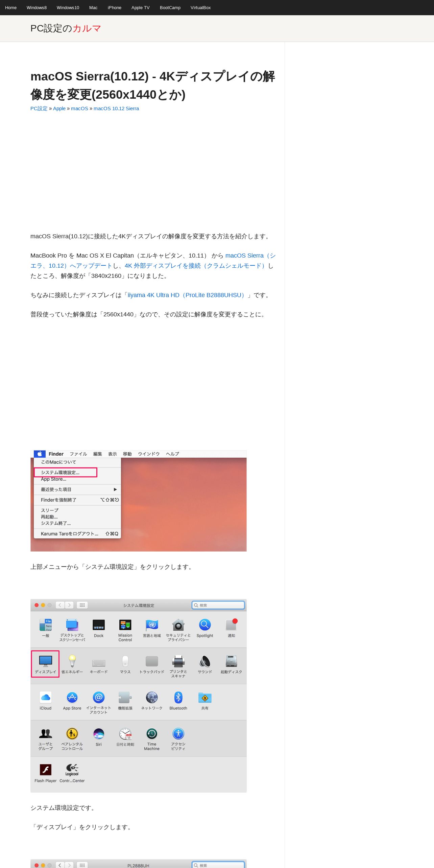Open the Apple TV navigation item
The height and width of the screenshot is (868, 434).
click(x=140, y=7)
